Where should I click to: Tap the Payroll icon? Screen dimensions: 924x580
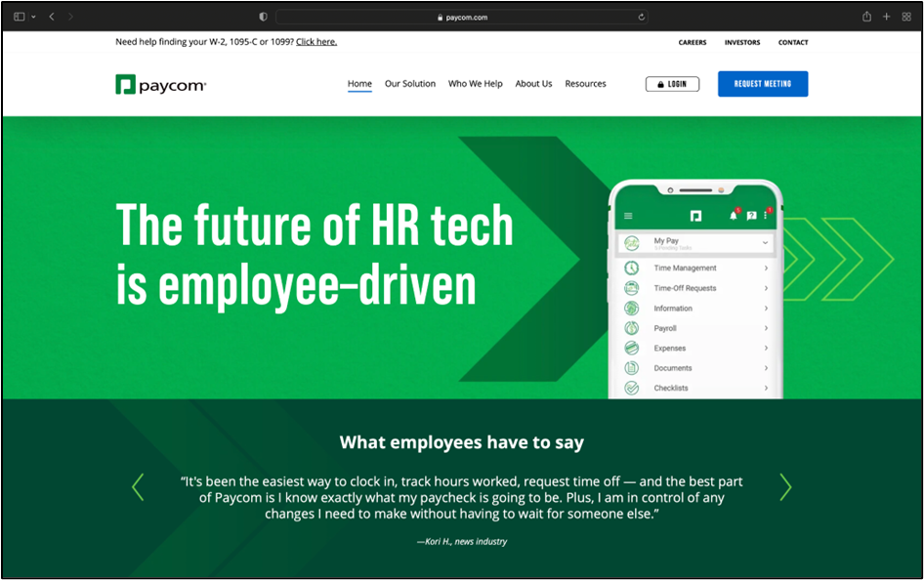(x=632, y=328)
